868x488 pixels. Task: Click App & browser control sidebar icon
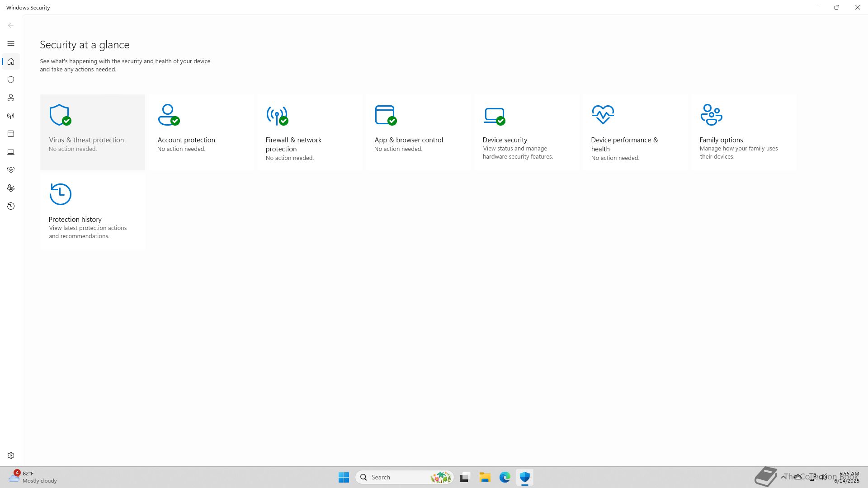tap(11, 134)
